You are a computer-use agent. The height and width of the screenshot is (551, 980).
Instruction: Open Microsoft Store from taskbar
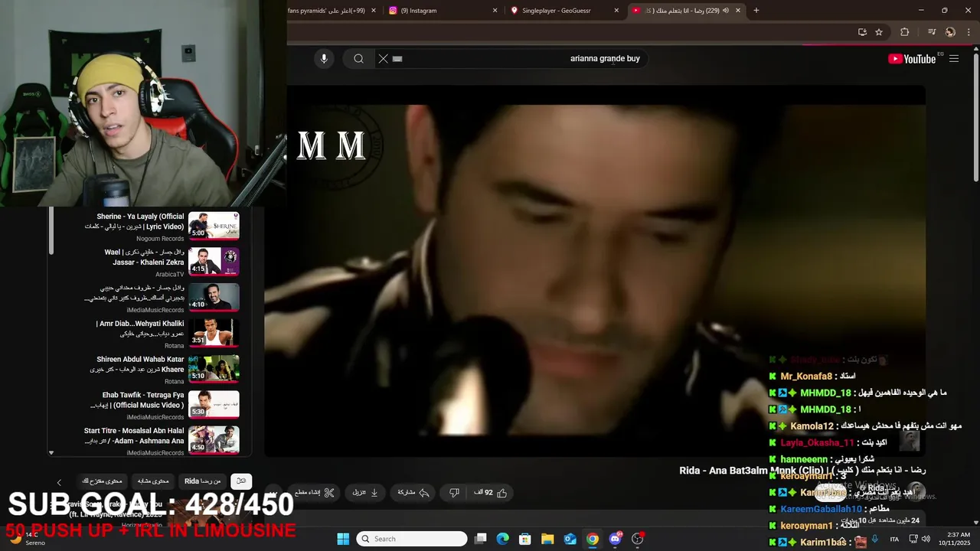coord(524,539)
